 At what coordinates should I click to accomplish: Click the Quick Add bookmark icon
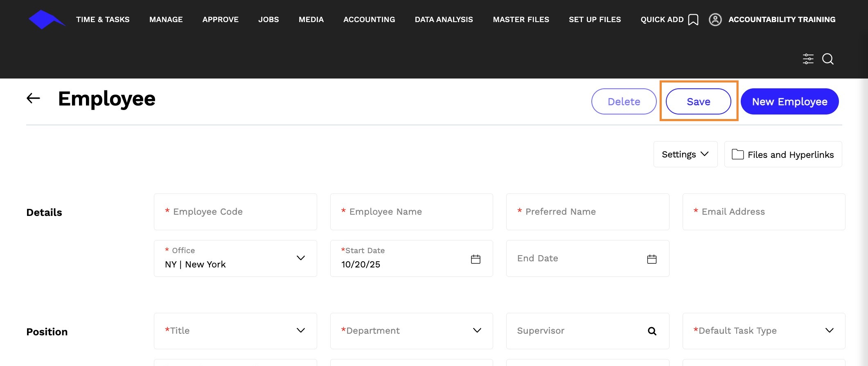(693, 20)
